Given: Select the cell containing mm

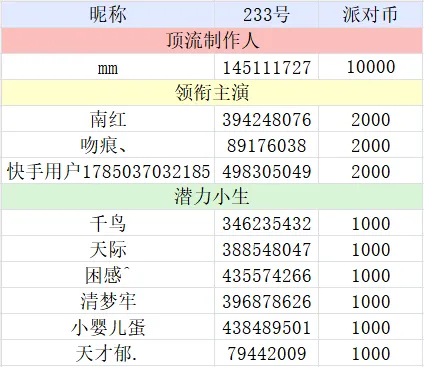Looking at the screenshot, I should coord(108,67).
